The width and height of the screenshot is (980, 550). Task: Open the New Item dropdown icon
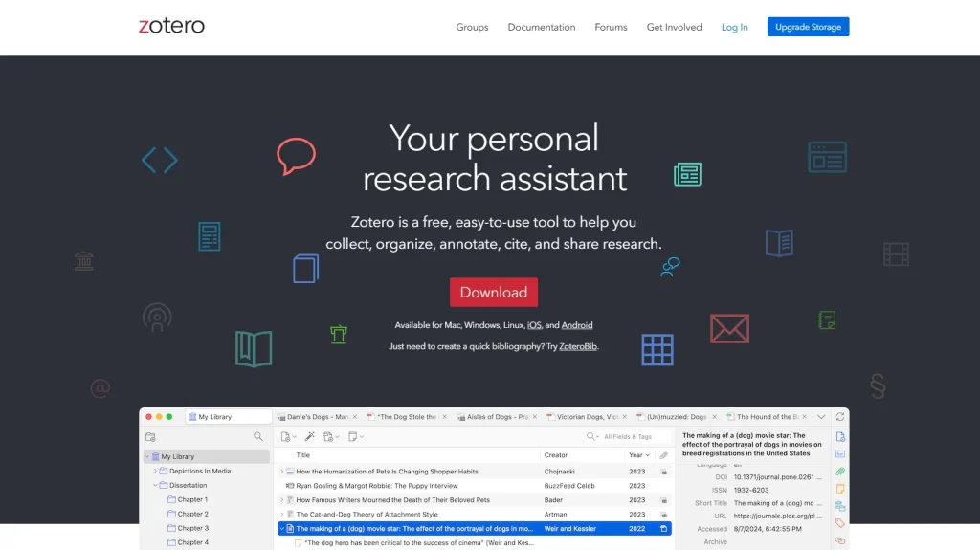(x=288, y=437)
